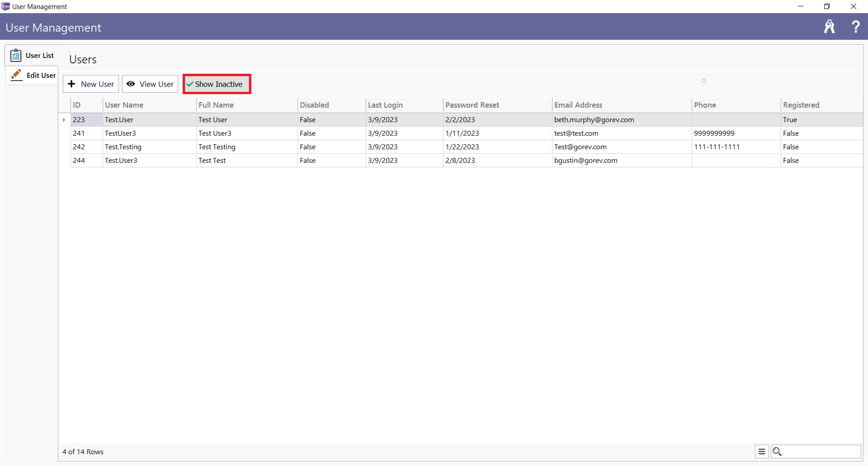Click Full Name cell Test User3
This screenshot has height=466, width=868.
[247, 133]
